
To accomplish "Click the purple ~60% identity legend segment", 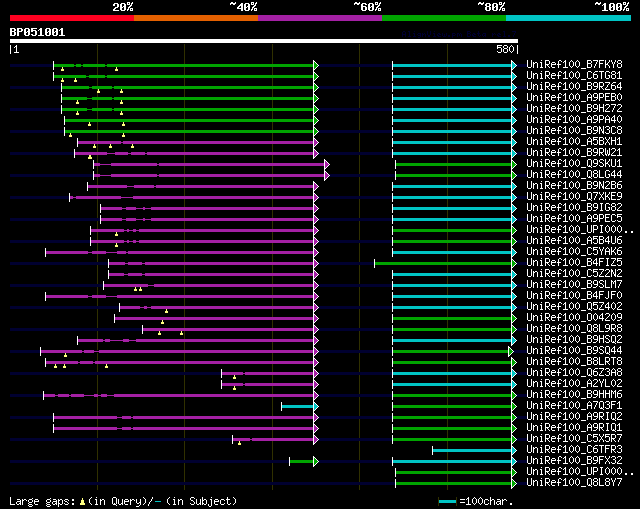I will 320,18.
